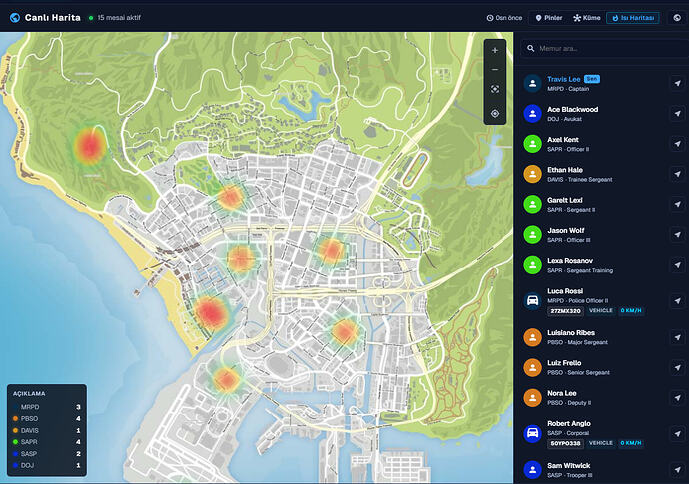Toggle Isı Haritası heatmap mode
The image size is (689, 484).
(x=633, y=18)
